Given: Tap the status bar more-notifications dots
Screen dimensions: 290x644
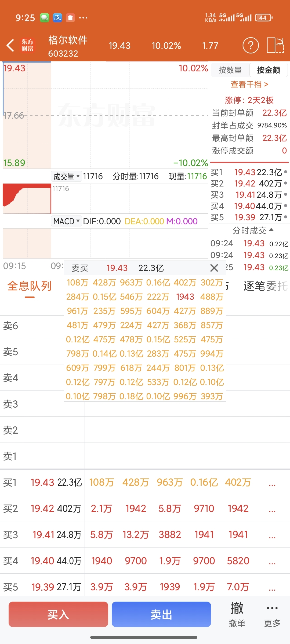Looking at the screenshot, I should (83, 18).
